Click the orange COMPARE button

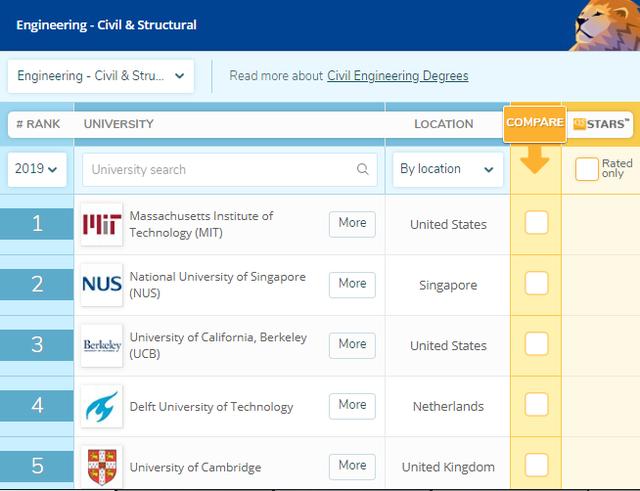click(534, 122)
